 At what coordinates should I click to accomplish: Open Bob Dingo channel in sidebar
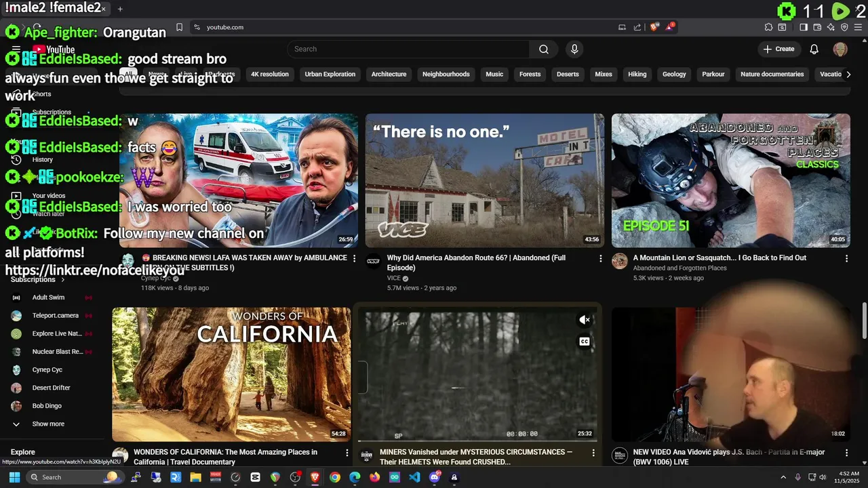tap(48, 406)
